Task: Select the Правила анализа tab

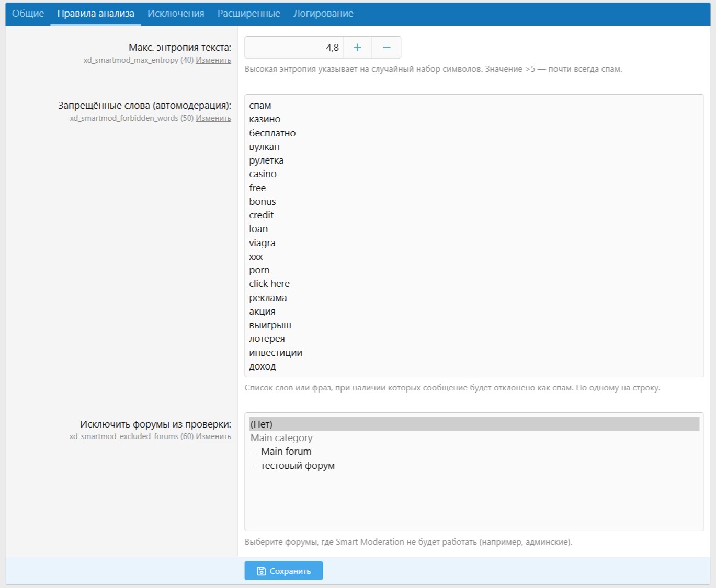Action: click(96, 14)
